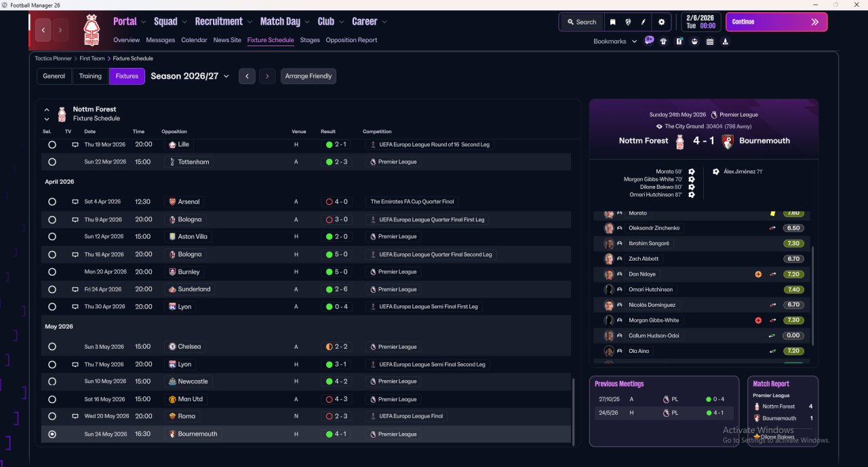This screenshot has width=868, height=467.
Task: Click the fixture list scrollbar
Action: click(x=573, y=411)
